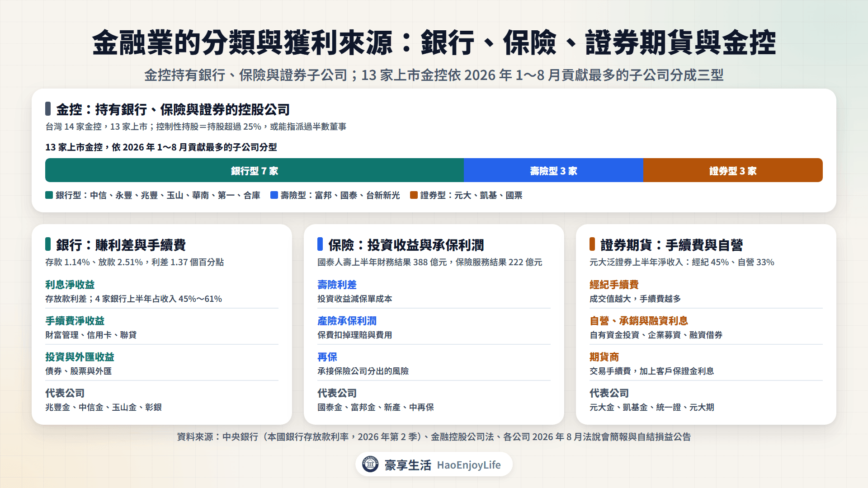Click the text 自有資金投資、企業募資、融資借券
Viewport: 868px width, 488px height.
[x=656, y=335]
